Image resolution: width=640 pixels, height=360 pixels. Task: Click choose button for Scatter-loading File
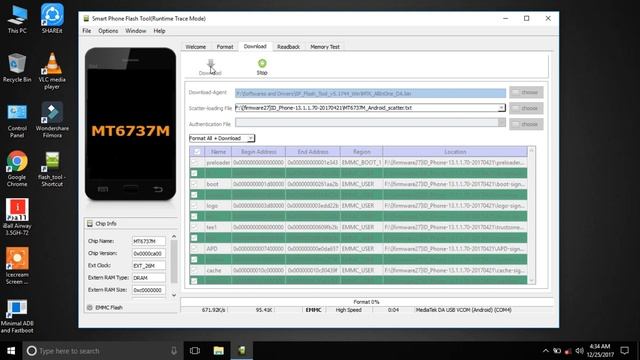[x=526, y=108]
